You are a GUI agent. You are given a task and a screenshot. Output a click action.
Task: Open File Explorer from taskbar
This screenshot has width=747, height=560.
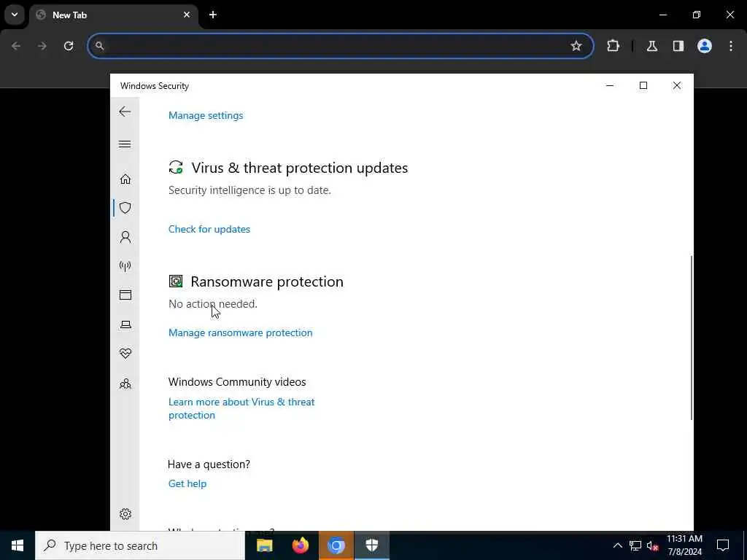pyautogui.click(x=264, y=545)
